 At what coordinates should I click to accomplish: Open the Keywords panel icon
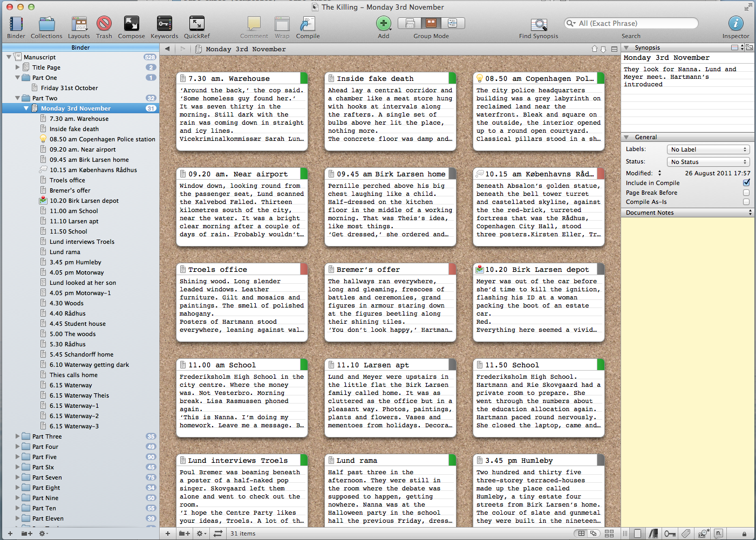tap(164, 24)
